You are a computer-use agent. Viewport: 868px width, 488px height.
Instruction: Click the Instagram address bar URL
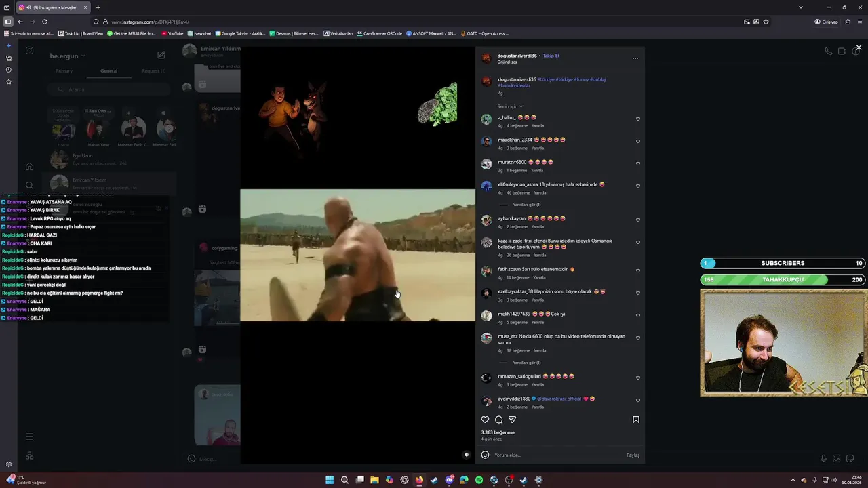[x=150, y=22]
